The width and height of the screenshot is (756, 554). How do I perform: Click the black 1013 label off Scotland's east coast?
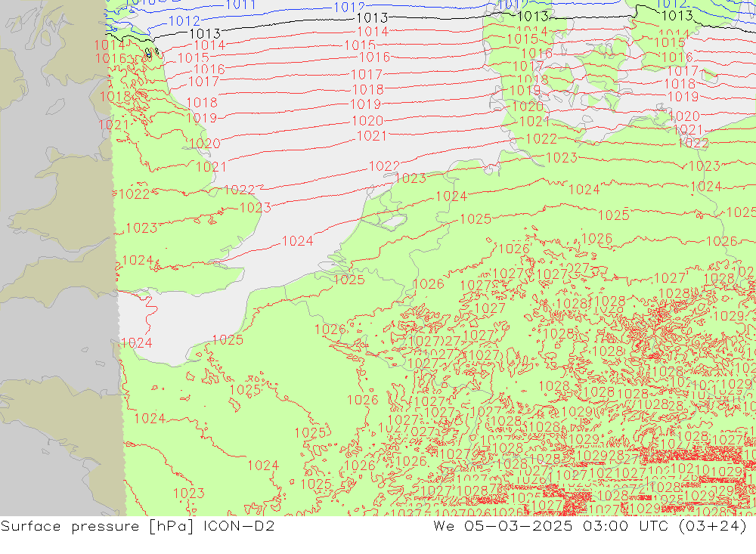[205, 34]
